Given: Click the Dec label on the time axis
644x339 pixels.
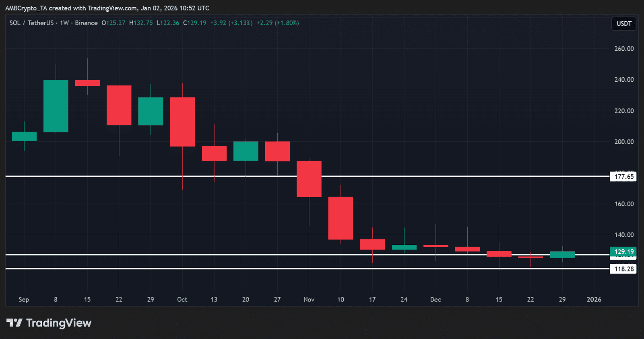Looking at the screenshot, I should click(436, 300).
